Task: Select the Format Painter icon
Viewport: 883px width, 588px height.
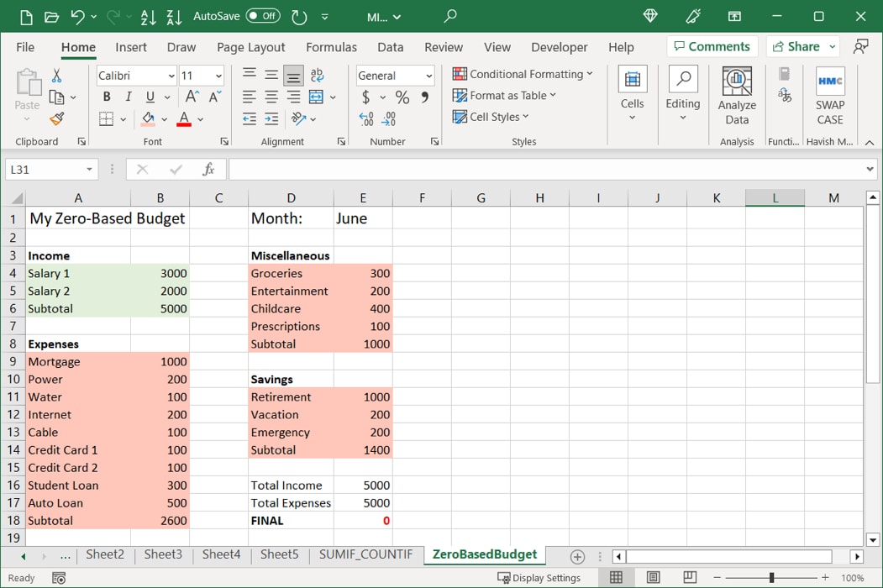Action: [56, 118]
